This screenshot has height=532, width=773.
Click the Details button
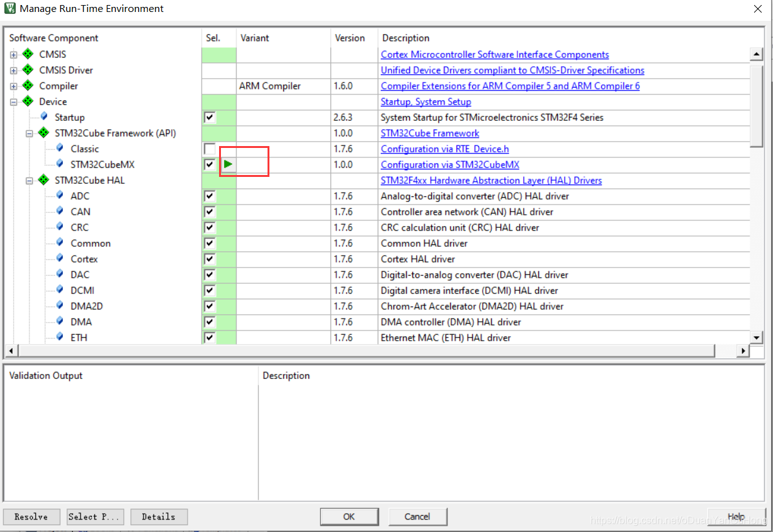[159, 517]
